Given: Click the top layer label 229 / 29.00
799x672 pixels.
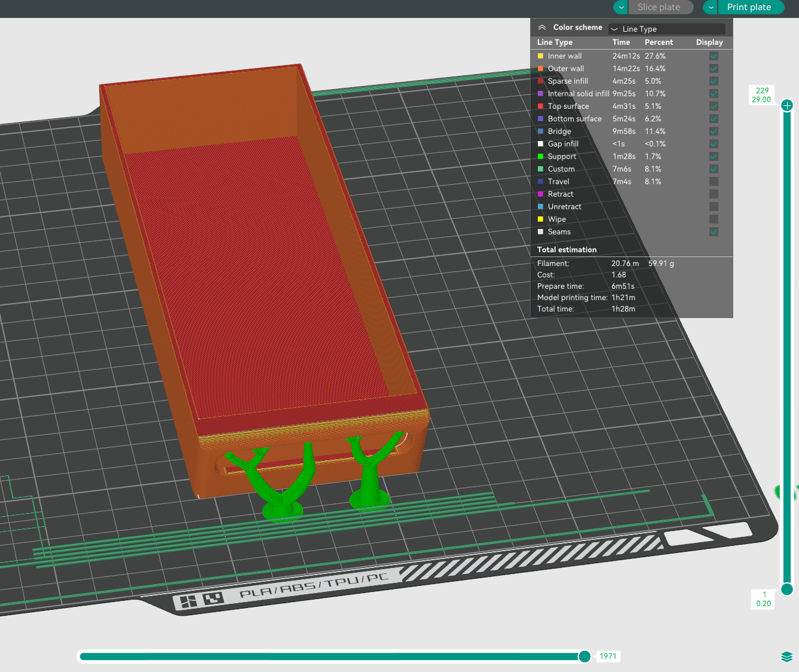Looking at the screenshot, I should click(x=762, y=95).
